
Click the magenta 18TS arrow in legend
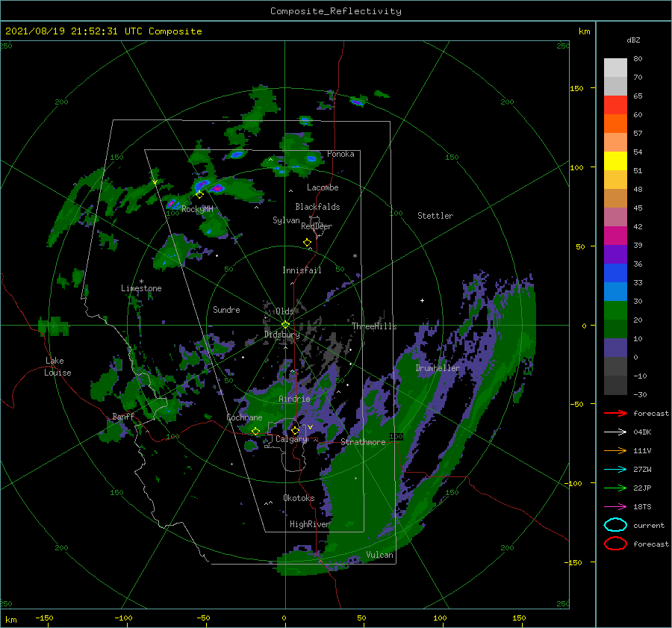tap(615, 506)
